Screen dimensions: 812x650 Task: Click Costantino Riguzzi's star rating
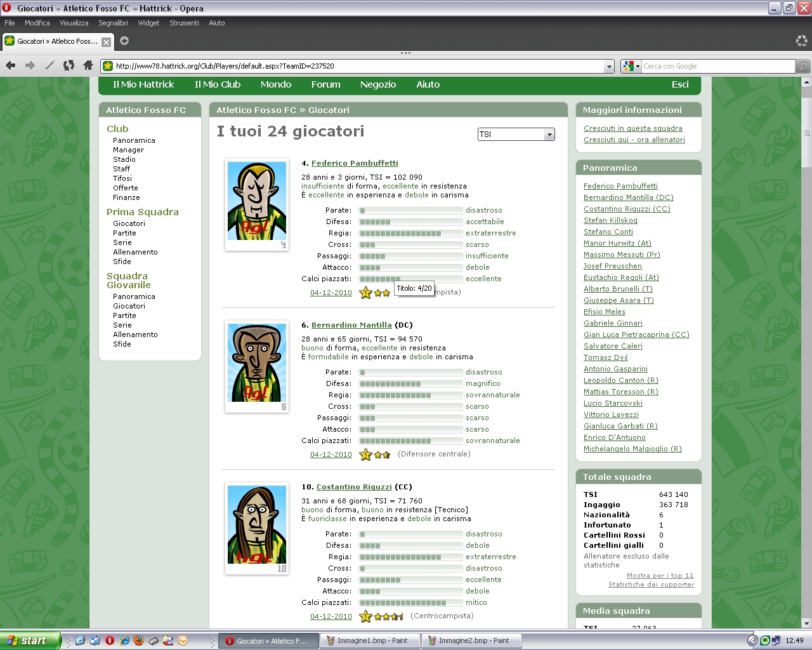tap(381, 616)
